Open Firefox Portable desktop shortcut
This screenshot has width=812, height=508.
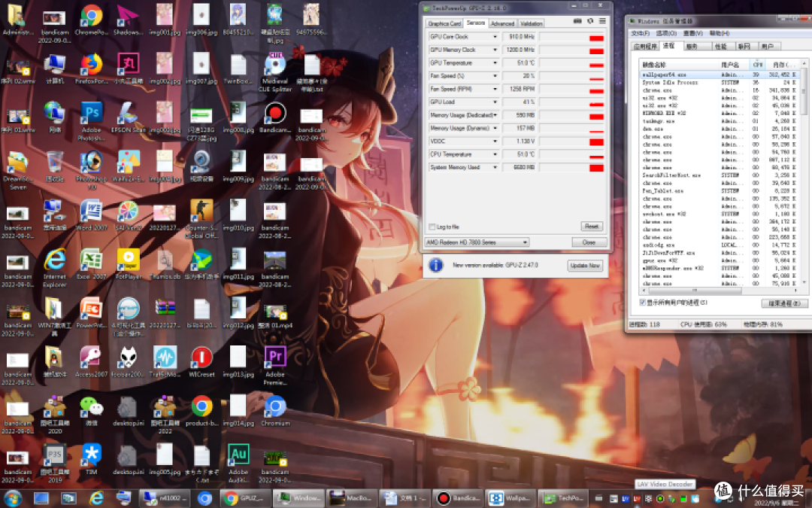pos(92,71)
